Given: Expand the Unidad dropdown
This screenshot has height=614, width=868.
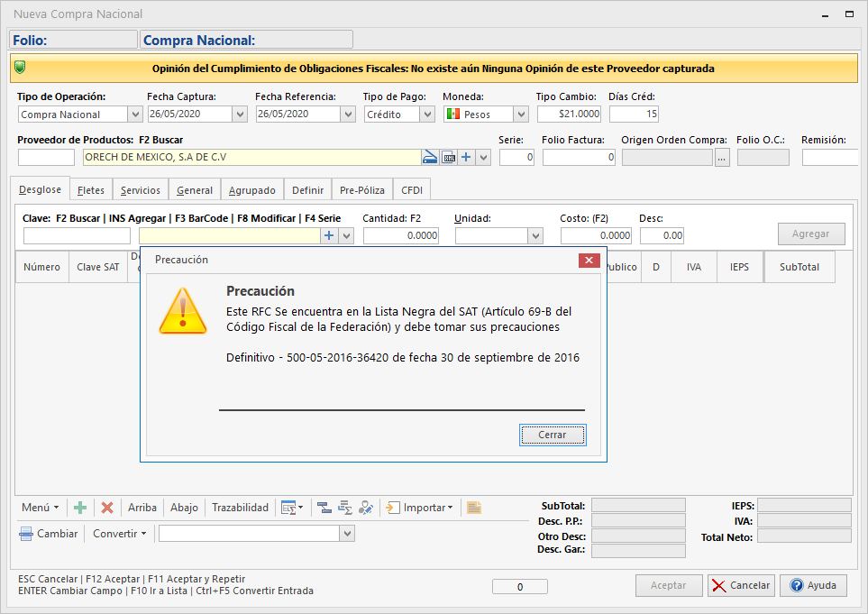Looking at the screenshot, I should click(535, 235).
